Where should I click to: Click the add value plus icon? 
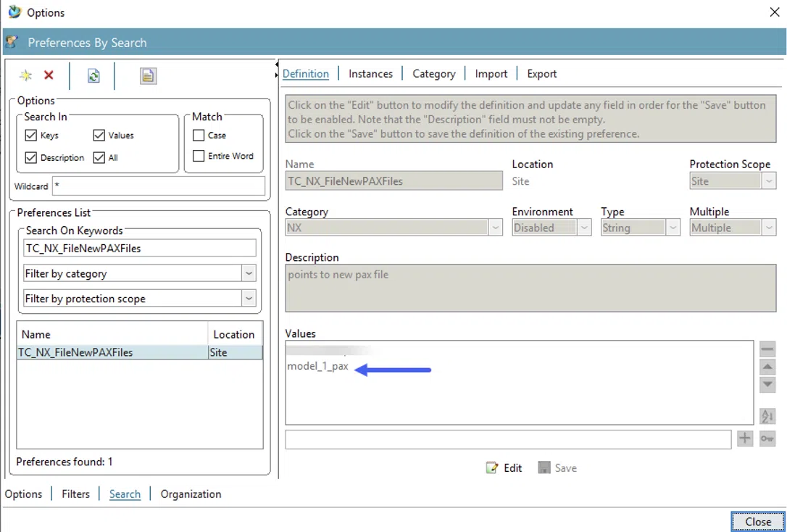745,439
